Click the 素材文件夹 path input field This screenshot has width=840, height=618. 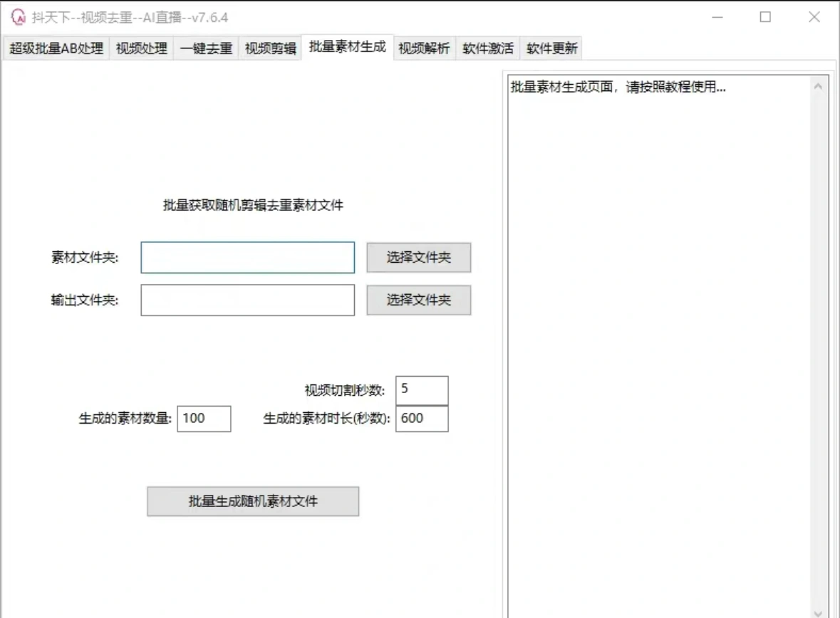pyautogui.click(x=247, y=258)
